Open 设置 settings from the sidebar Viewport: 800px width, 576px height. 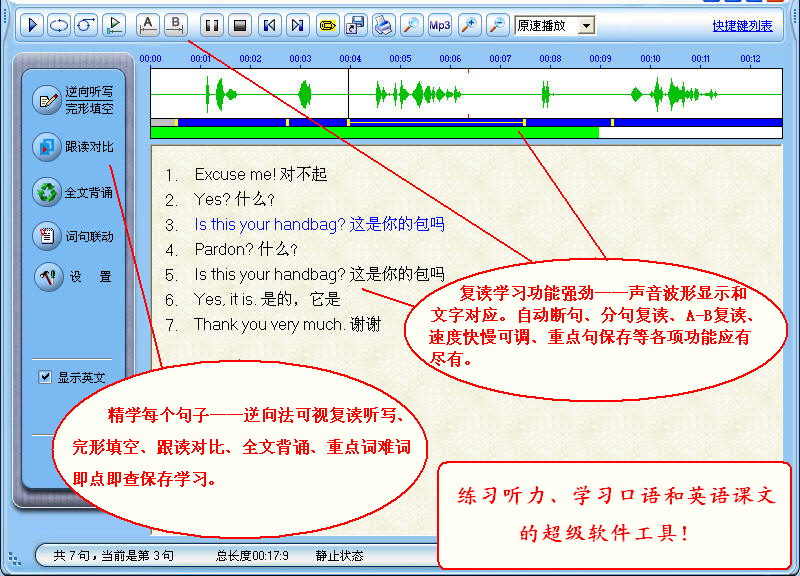coord(76,277)
